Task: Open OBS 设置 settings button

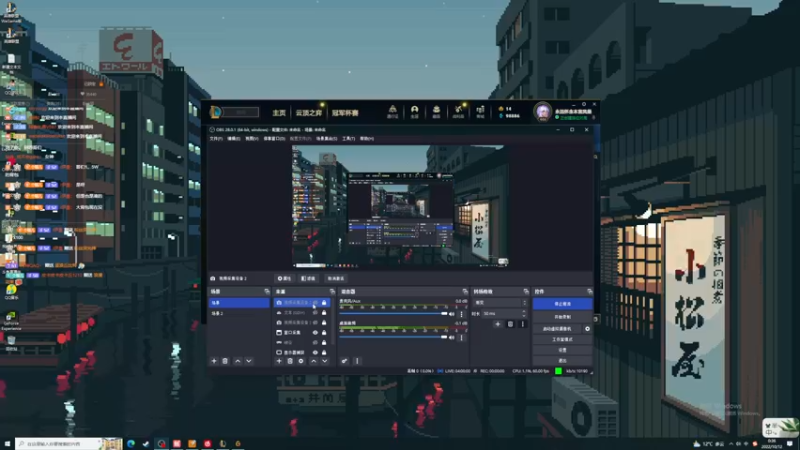Action: (x=562, y=350)
